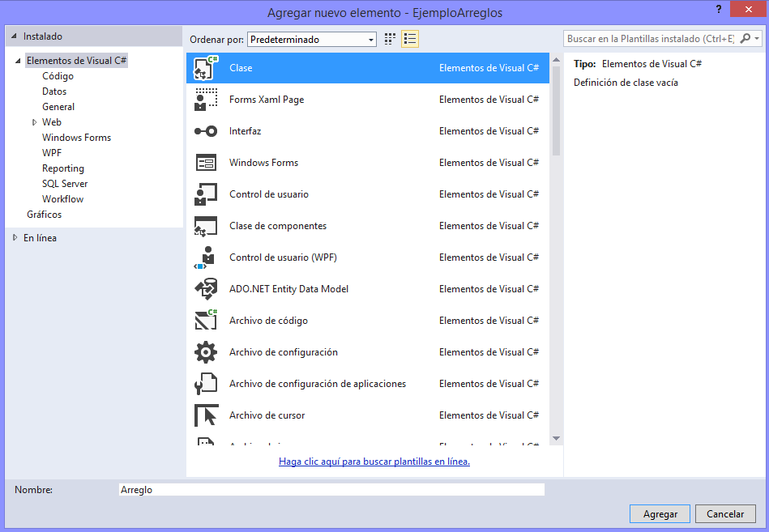Click the Nombre text field
Screen dimensions: 769x532
click(331, 490)
